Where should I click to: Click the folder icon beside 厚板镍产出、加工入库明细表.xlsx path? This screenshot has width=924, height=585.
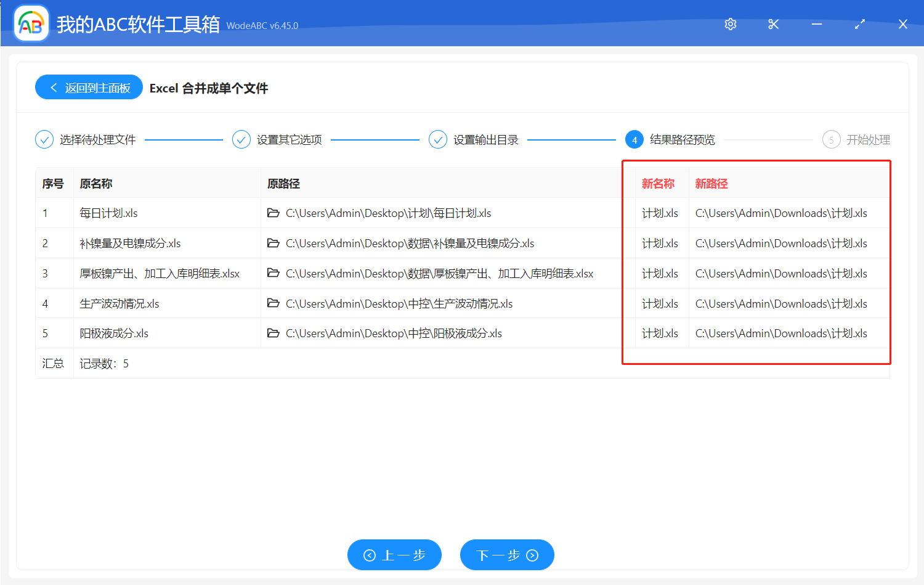click(274, 273)
